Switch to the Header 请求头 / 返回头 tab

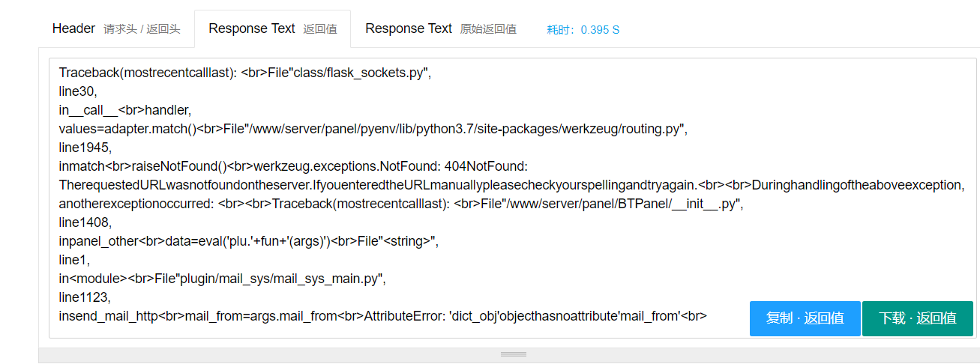tap(116, 29)
